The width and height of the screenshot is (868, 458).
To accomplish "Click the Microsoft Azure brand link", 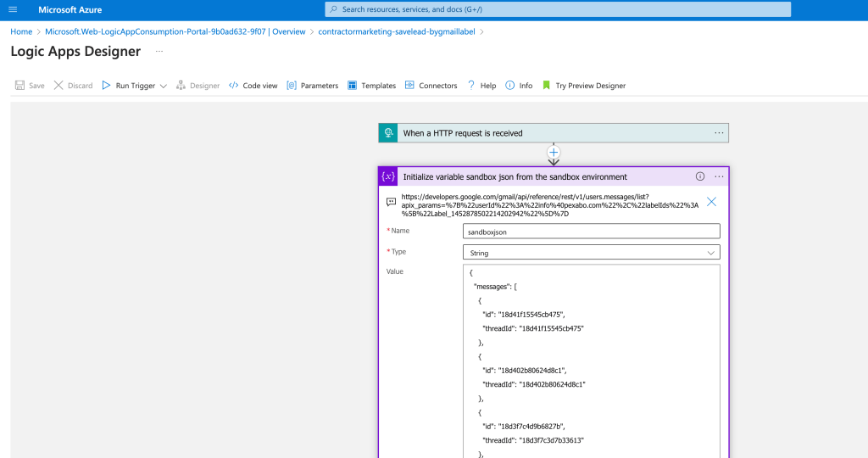I will point(70,9).
